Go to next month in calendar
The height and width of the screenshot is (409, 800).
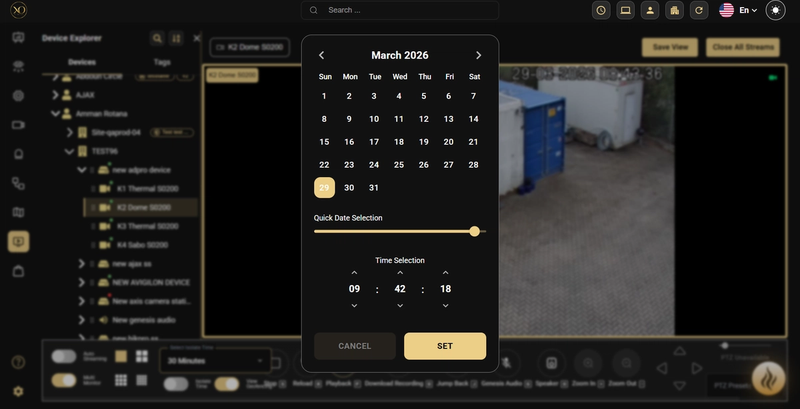pos(478,55)
